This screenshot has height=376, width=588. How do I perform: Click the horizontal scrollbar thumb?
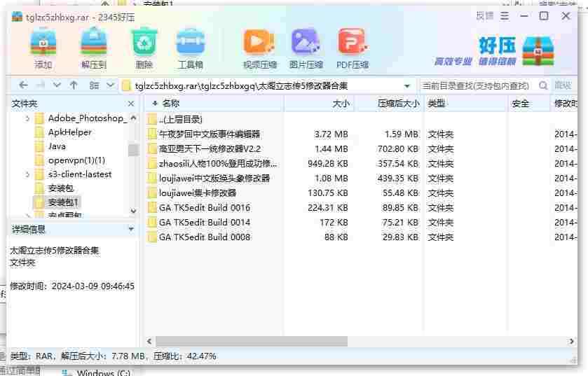pyautogui.click(x=252, y=341)
